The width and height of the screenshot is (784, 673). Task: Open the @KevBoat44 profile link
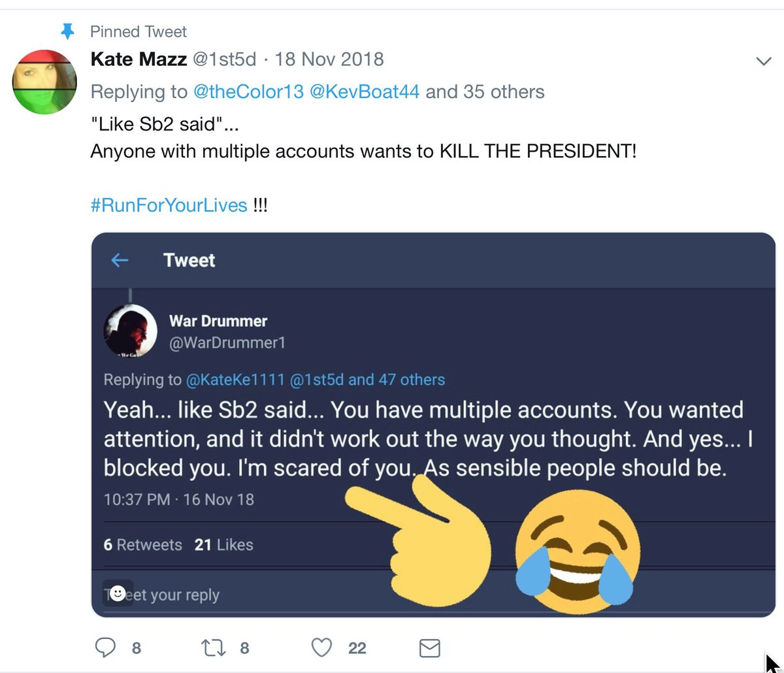(x=365, y=91)
